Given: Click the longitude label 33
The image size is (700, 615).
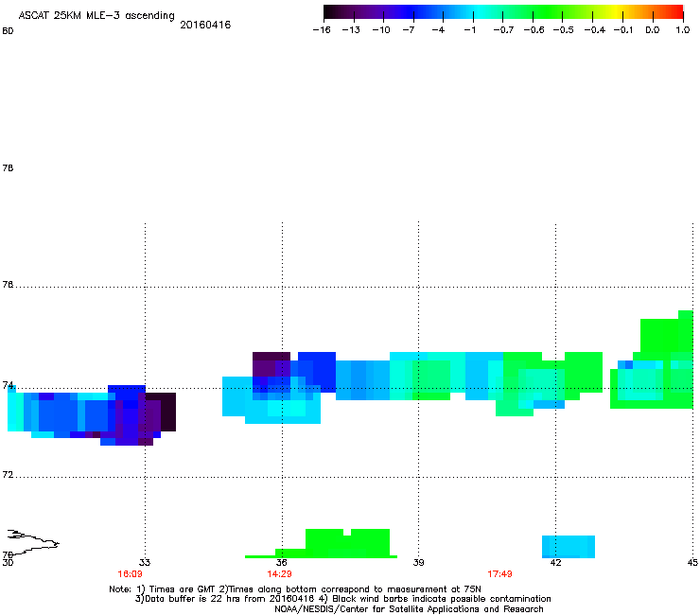Looking at the screenshot, I should [x=145, y=562].
